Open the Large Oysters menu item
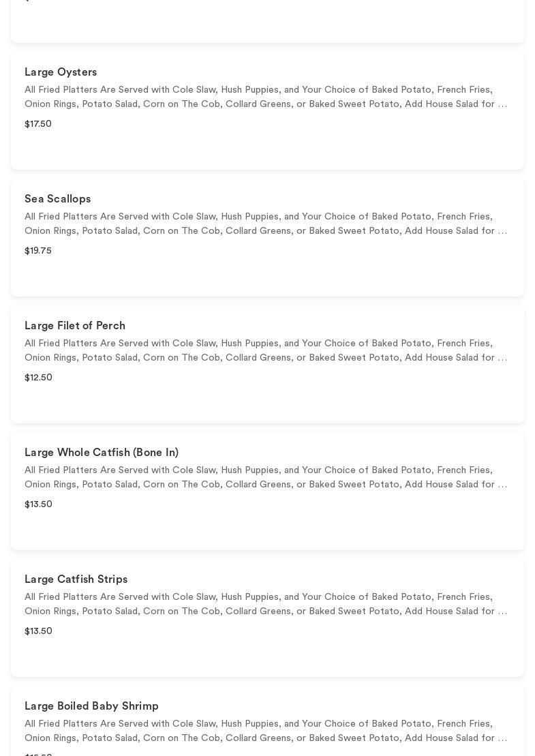Image resolution: width=535 pixels, height=756 pixels. [61, 72]
